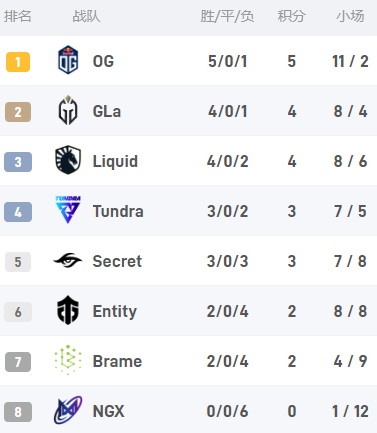Open the Liquid team name link
This screenshot has height=433, width=377.
115,161
